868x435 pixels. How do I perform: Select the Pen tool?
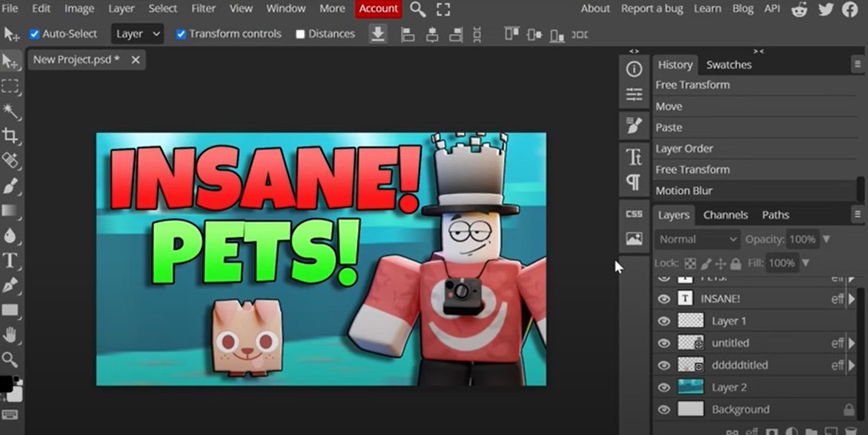tap(10, 285)
